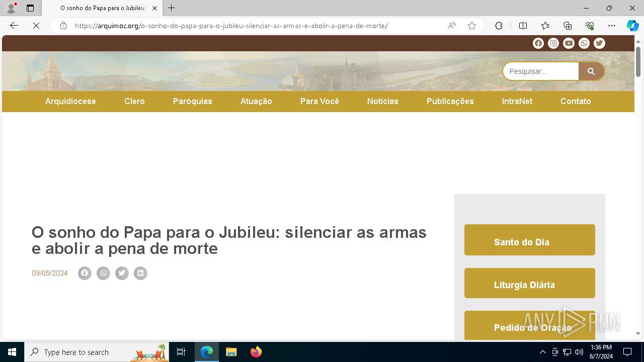Viewport: 644px width, 362px height.
Task: Open the Copilot icon in Edge
Action: 632,26
